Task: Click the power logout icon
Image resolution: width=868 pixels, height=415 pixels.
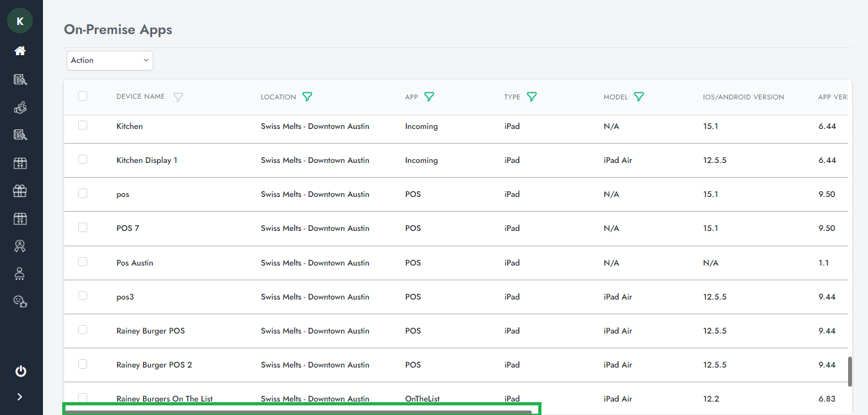Action: 21,371
